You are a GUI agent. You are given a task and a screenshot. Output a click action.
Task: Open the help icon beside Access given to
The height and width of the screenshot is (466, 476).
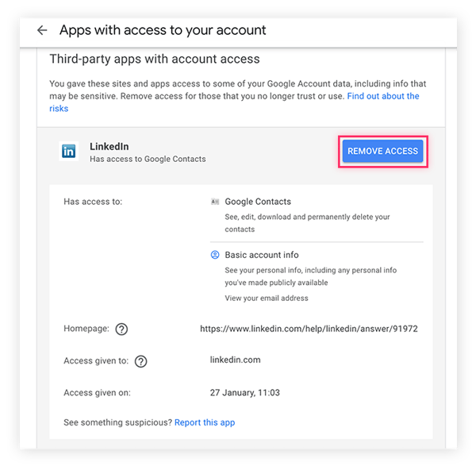pyautogui.click(x=141, y=361)
